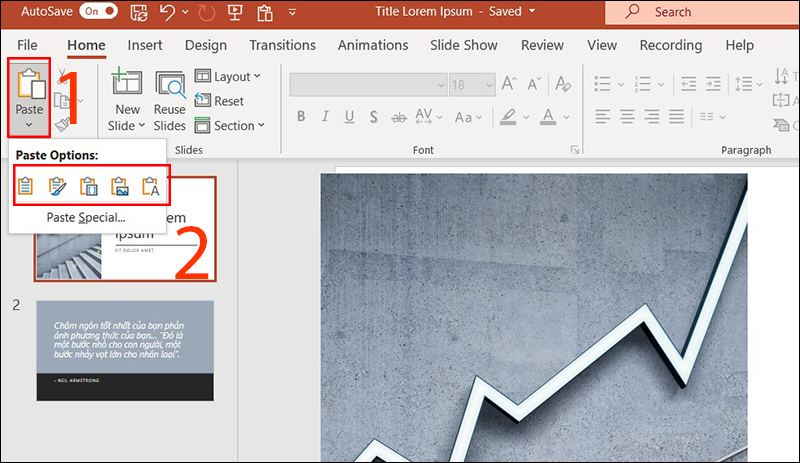Turn off the AutoSave toggle
800x463 pixels.
pyautogui.click(x=97, y=12)
